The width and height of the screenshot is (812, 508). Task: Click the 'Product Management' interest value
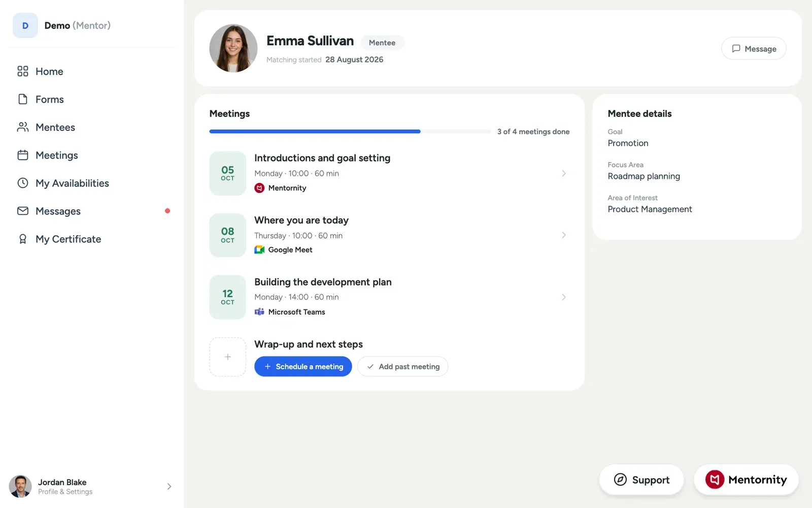tap(650, 209)
